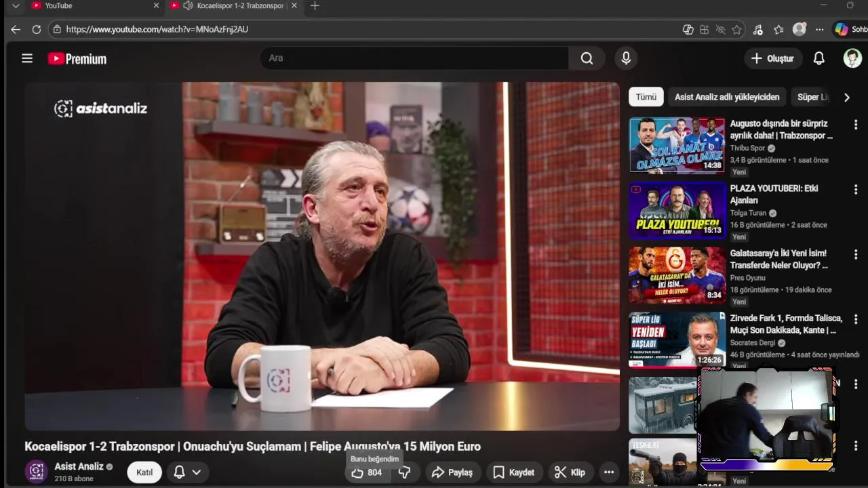Viewport: 868px width, 488px height.
Task: Click the search magnifier button
Action: [x=587, y=58]
